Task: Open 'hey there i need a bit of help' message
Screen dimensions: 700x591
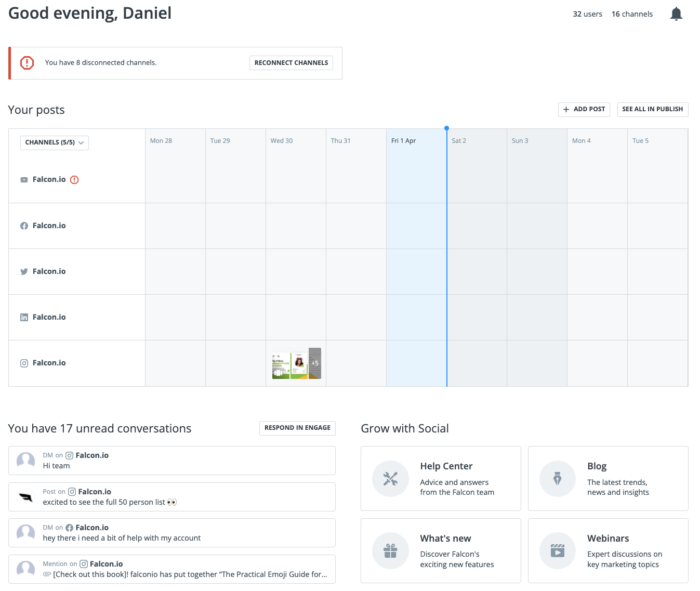Action: tap(122, 538)
